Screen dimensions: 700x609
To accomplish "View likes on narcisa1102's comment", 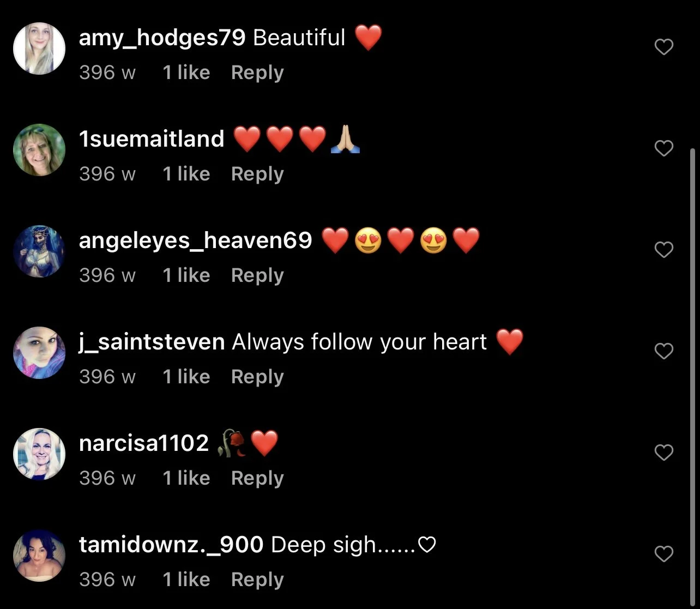I will (x=186, y=478).
